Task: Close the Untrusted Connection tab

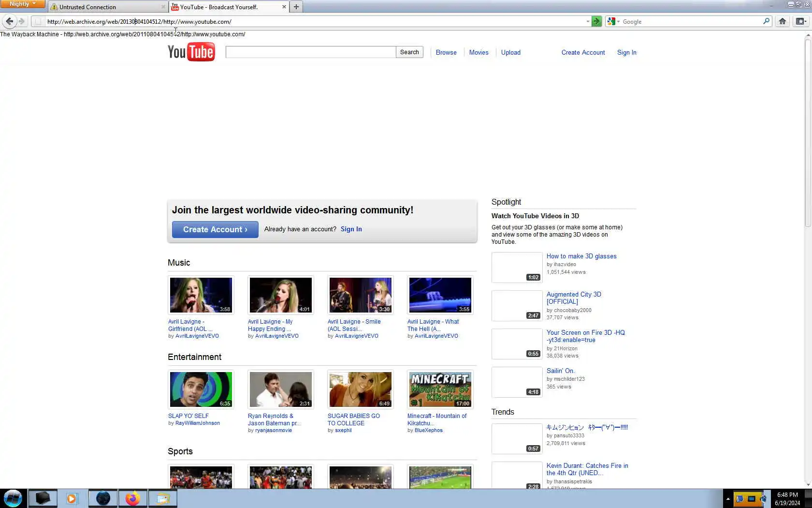Action: point(163,7)
